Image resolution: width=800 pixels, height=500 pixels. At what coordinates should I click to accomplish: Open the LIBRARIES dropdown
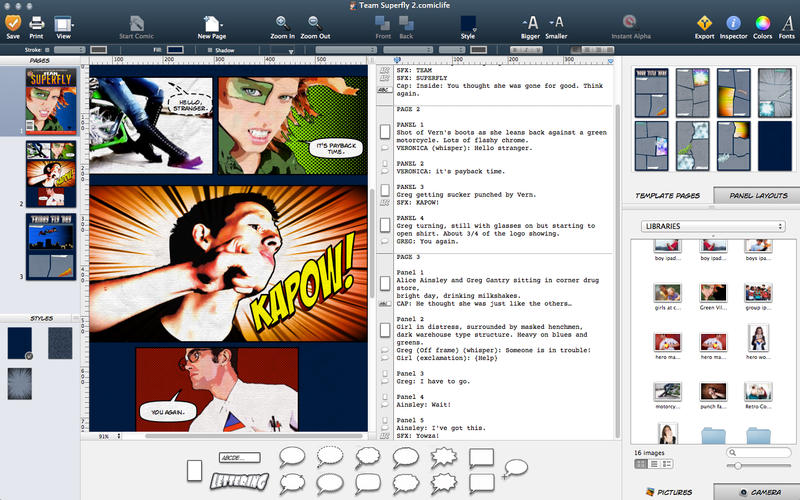coord(712,226)
